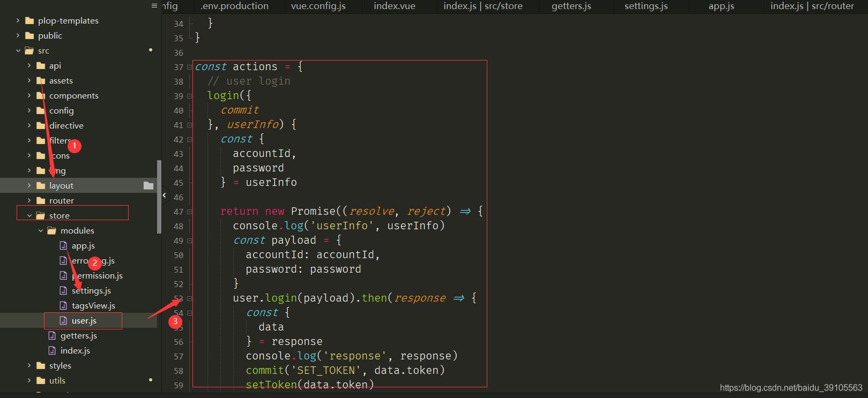The image size is (868, 398).
Task: Select the assets folder name in sidebar
Action: [61, 81]
